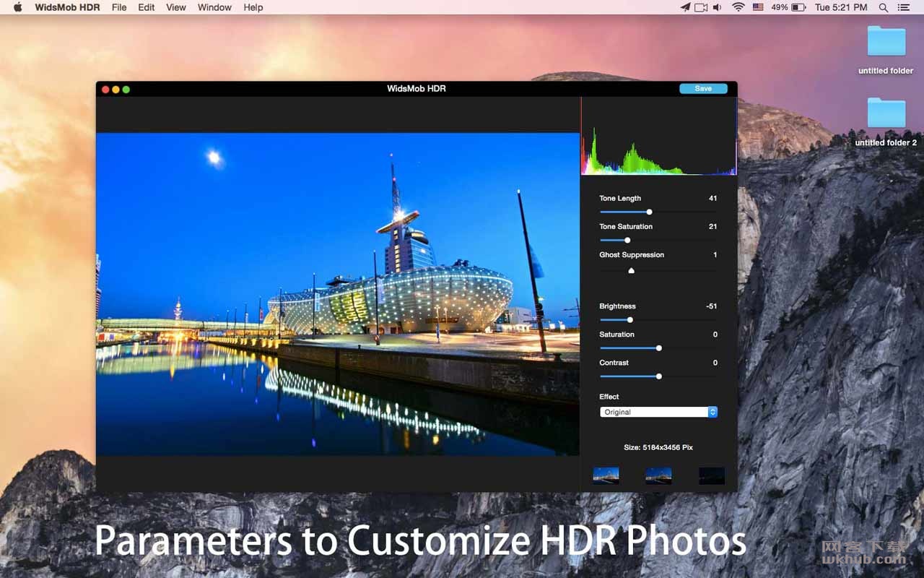924x578 pixels.
Task: Open the Help menu
Action: 253,7
